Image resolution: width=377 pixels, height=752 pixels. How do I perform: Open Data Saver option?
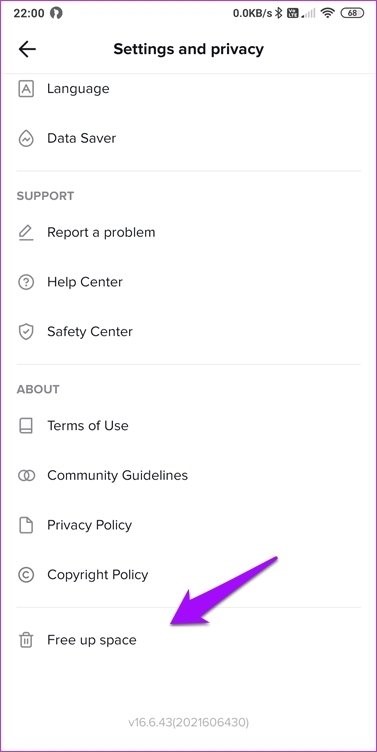[188, 139]
